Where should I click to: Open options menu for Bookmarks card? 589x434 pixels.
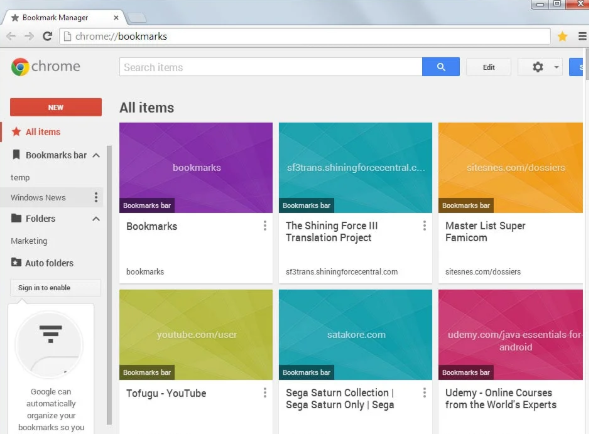point(265,225)
